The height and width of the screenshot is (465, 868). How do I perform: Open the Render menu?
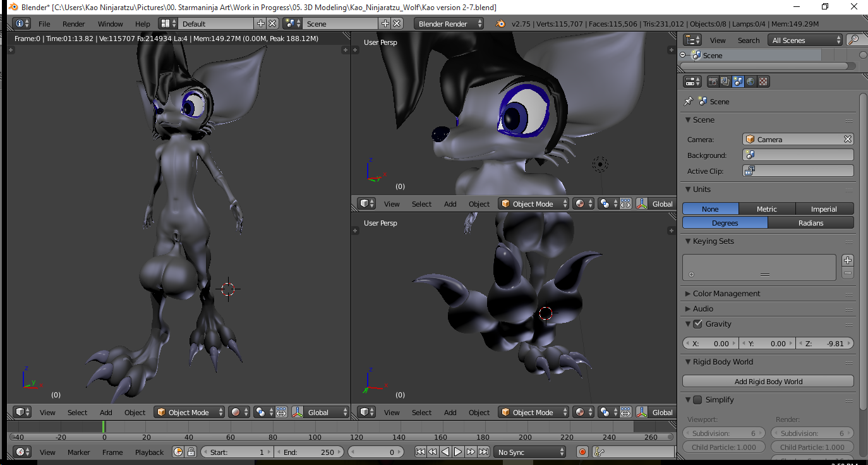[x=74, y=24]
